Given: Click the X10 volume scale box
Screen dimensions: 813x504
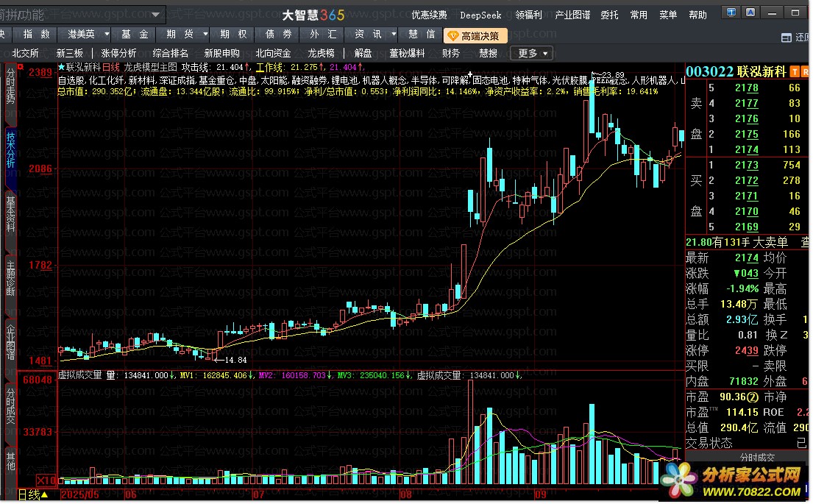Looking at the screenshot, I should tap(46, 480).
